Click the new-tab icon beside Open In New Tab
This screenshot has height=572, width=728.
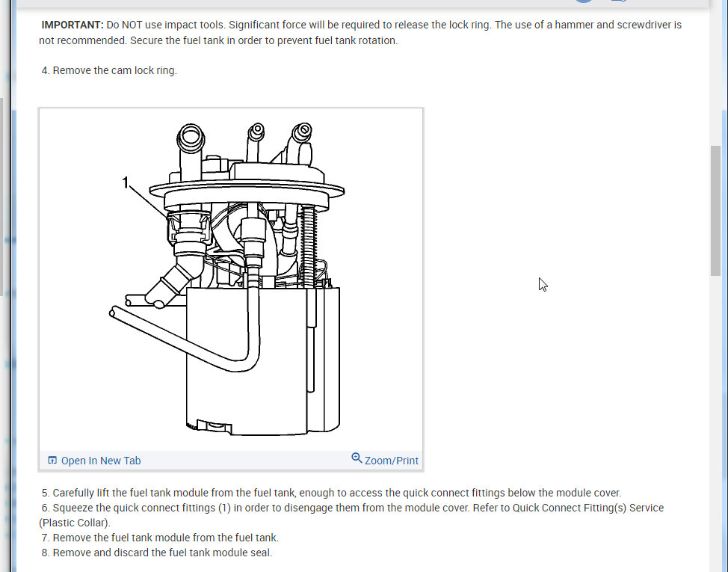point(52,460)
